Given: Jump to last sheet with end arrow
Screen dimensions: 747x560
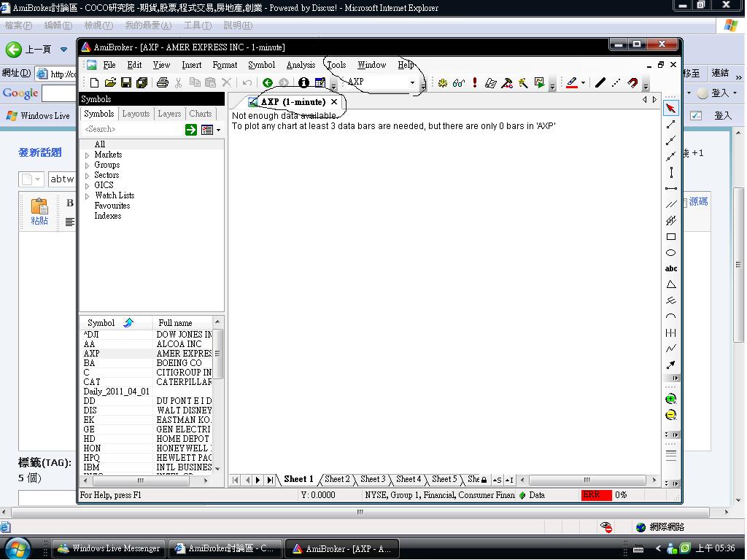Looking at the screenshot, I should [x=270, y=480].
